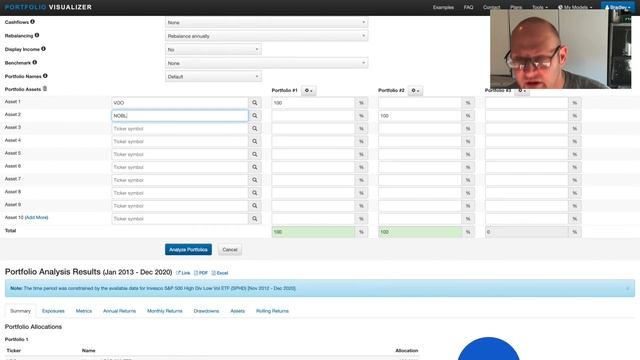Screen dimensions: 640x360
Task: Switch to the Monthly Returns tab
Action: pos(164,311)
